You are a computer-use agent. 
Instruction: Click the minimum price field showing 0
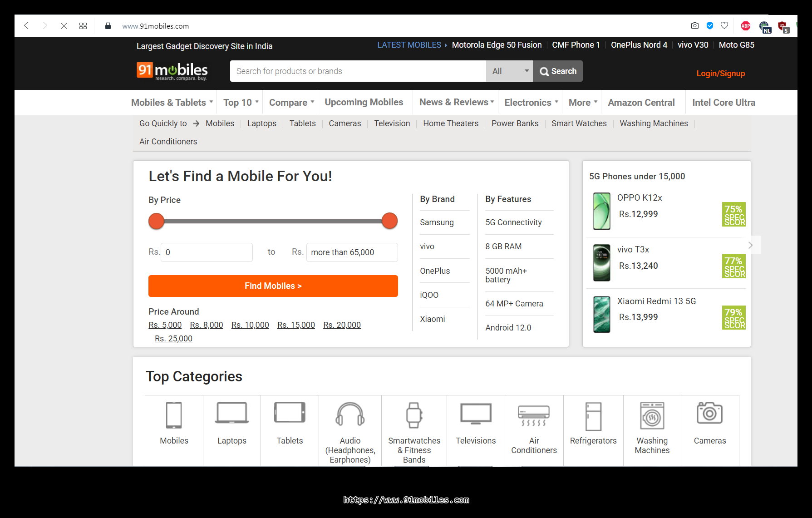click(207, 252)
